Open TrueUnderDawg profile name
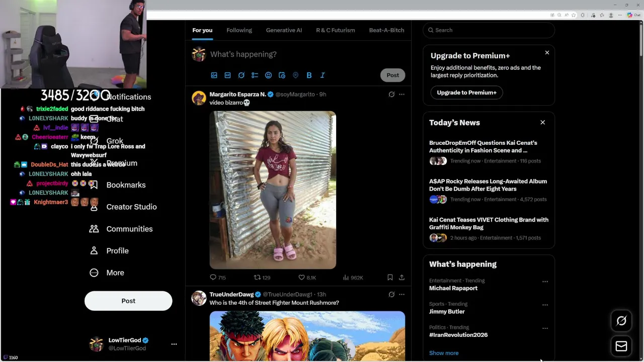 coord(231,295)
